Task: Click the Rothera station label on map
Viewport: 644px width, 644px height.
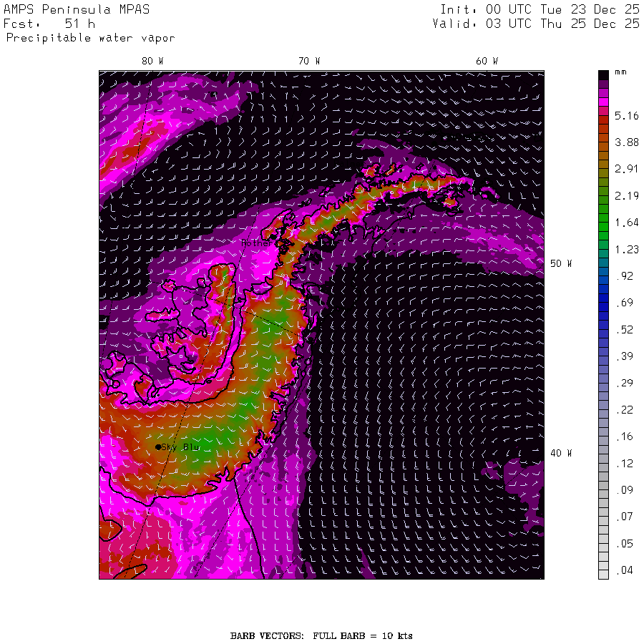Action: point(256,243)
